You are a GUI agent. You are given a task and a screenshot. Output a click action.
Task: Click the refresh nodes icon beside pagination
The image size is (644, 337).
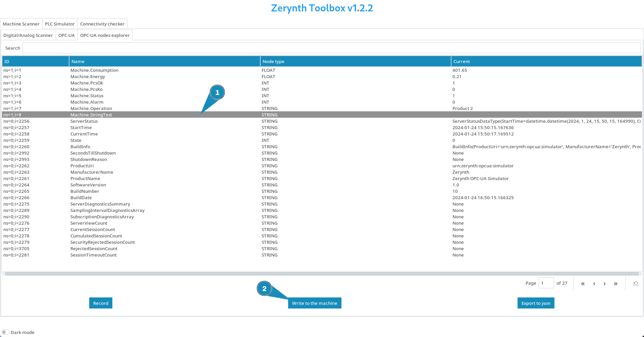[636, 283]
